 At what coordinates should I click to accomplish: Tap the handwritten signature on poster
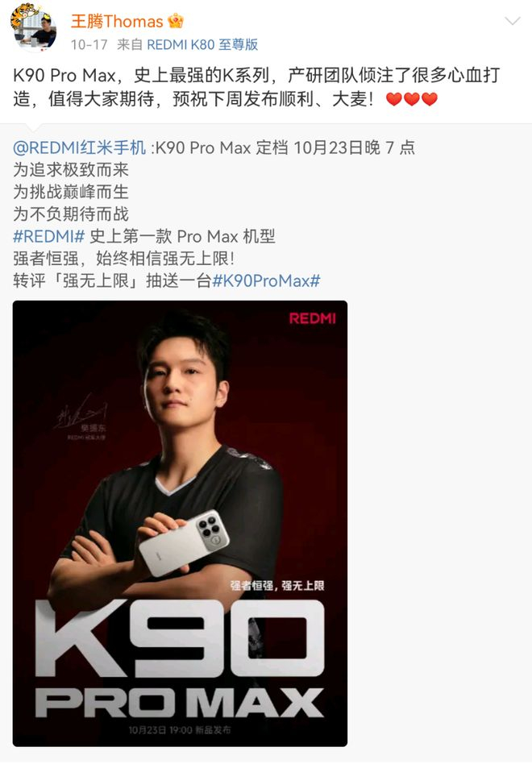coord(81,413)
